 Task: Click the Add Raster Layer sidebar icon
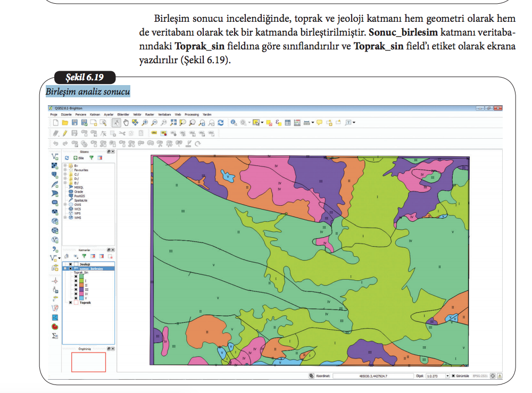click(55, 165)
